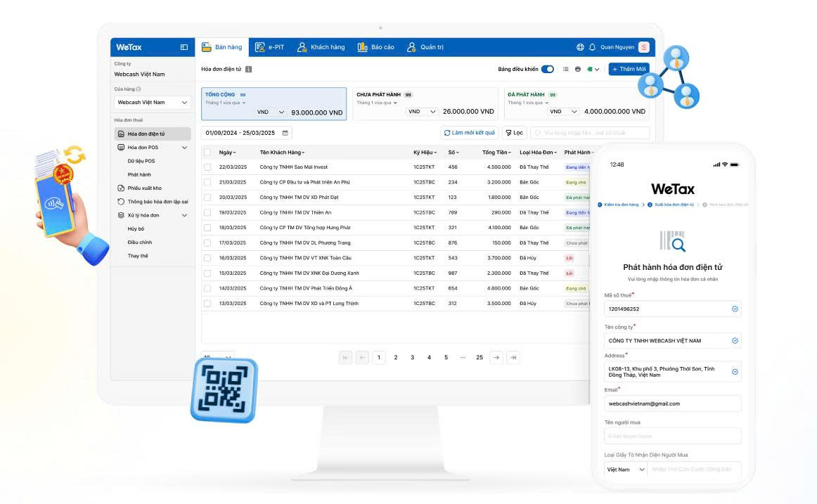Screen dimensions: 817x504
Task: Open VND currency dropdown in Chưa phát hành card
Action: 422,112
